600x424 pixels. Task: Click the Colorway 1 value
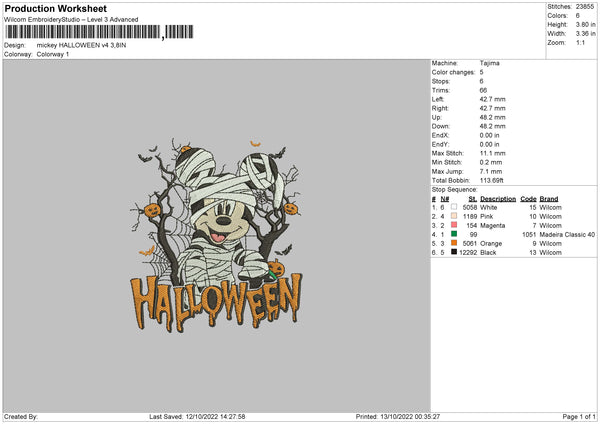[53, 54]
